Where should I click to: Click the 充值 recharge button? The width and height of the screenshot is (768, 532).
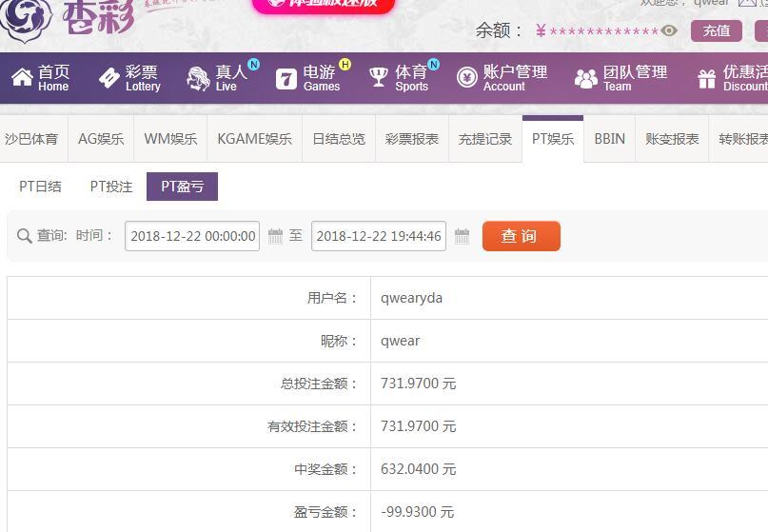tap(717, 30)
